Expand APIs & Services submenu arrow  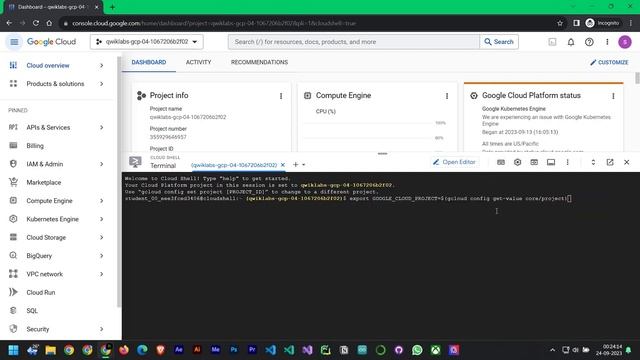coord(101,127)
